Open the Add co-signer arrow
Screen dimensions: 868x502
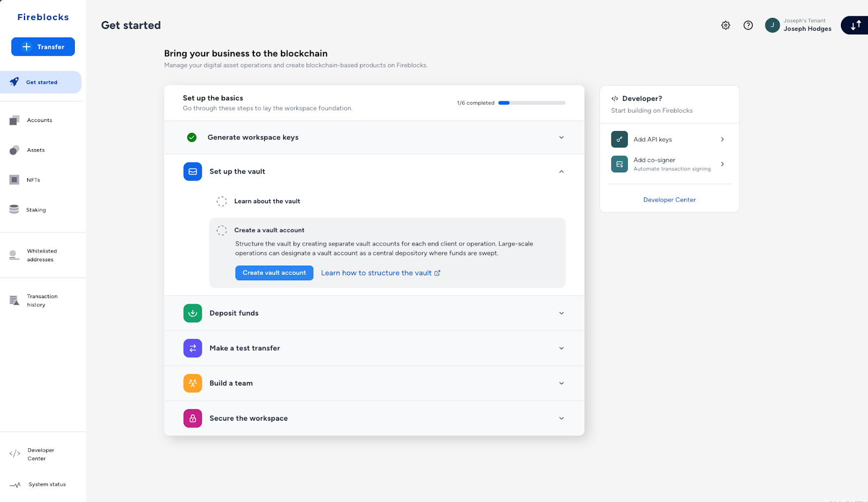click(722, 164)
